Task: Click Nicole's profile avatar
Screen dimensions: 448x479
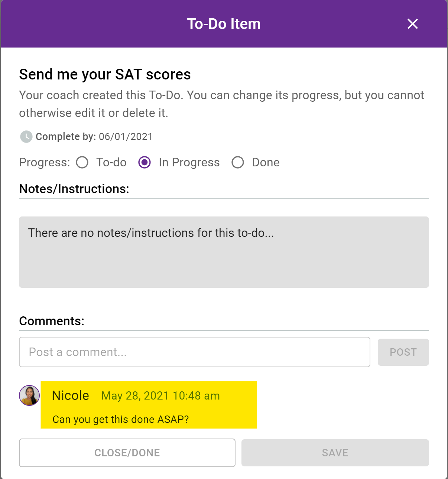Action: click(x=29, y=395)
